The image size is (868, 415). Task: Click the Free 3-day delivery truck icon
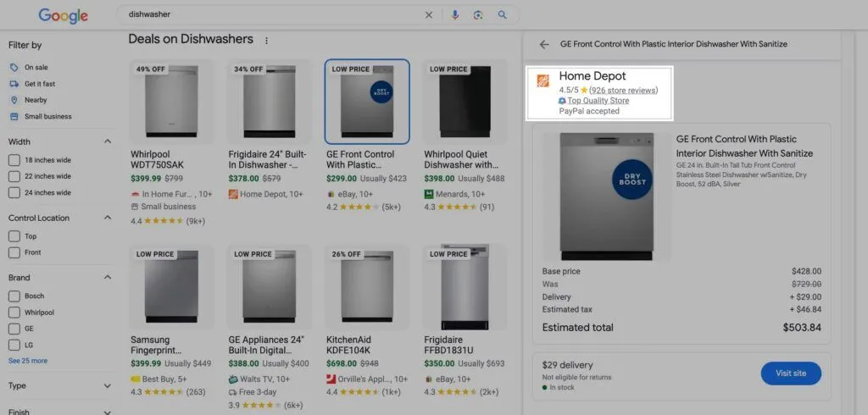233,392
